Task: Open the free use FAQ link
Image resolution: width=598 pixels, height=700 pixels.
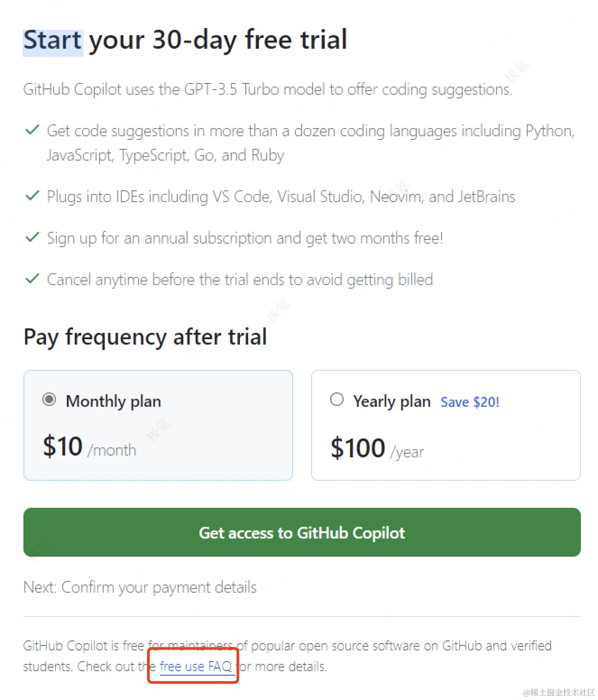Action: pyautogui.click(x=195, y=666)
